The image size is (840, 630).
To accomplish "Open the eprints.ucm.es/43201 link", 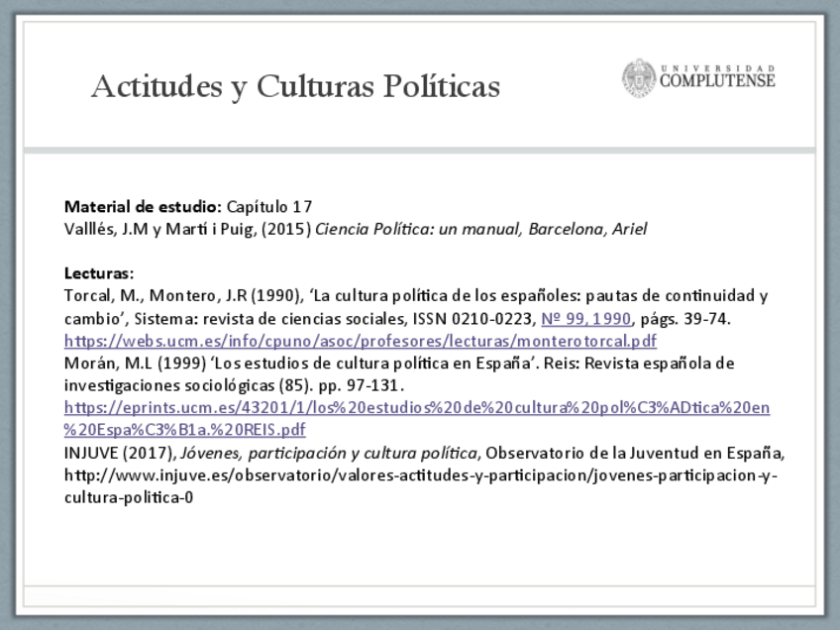I will pyautogui.click(x=417, y=408).
